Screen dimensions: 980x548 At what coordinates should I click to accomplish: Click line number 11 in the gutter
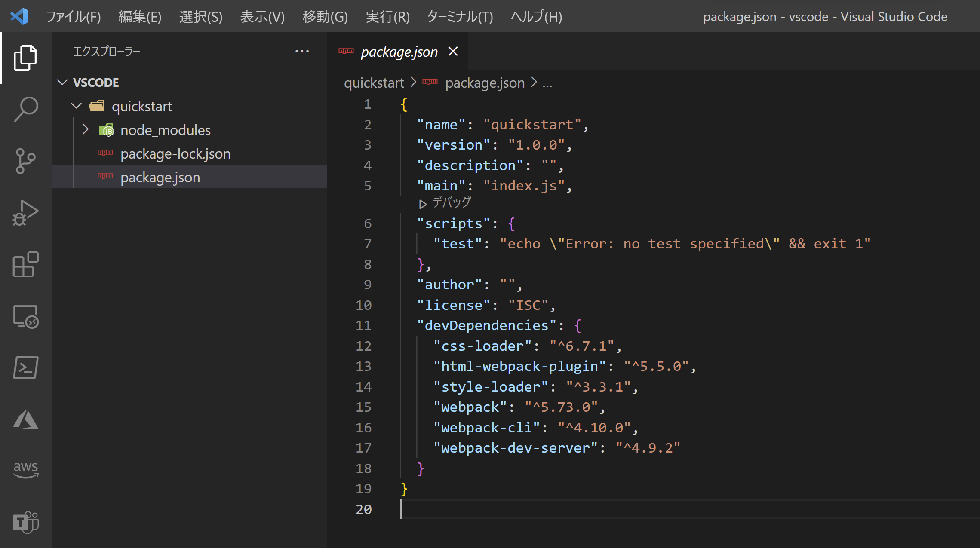click(x=363, y=325)
